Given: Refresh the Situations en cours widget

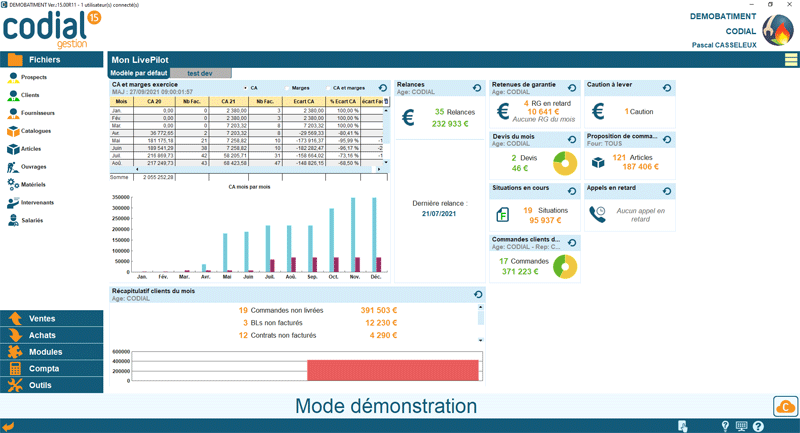Looking at the screenshot, I should point(572,191).
